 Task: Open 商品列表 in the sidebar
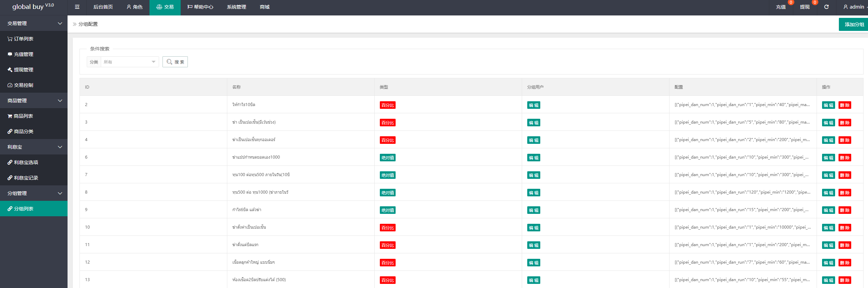[x=21, y=116]
